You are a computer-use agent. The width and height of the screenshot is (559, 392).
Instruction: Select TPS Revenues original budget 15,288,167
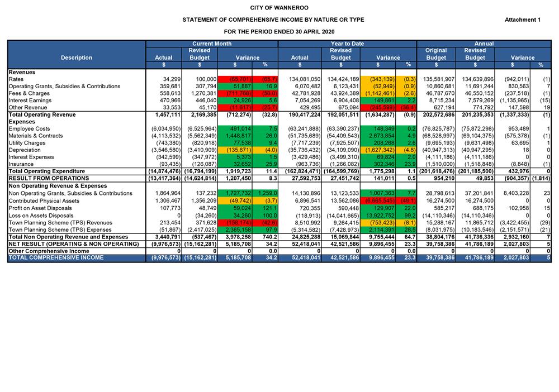440,223
